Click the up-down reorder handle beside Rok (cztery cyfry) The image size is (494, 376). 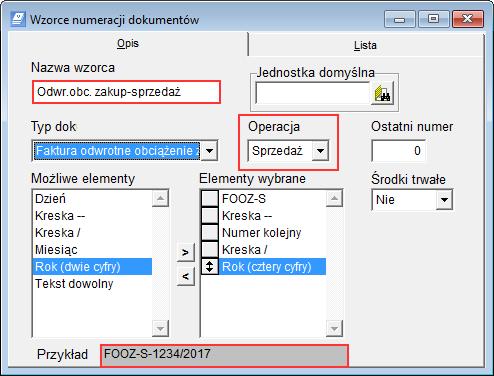click(x=210, y=267)
